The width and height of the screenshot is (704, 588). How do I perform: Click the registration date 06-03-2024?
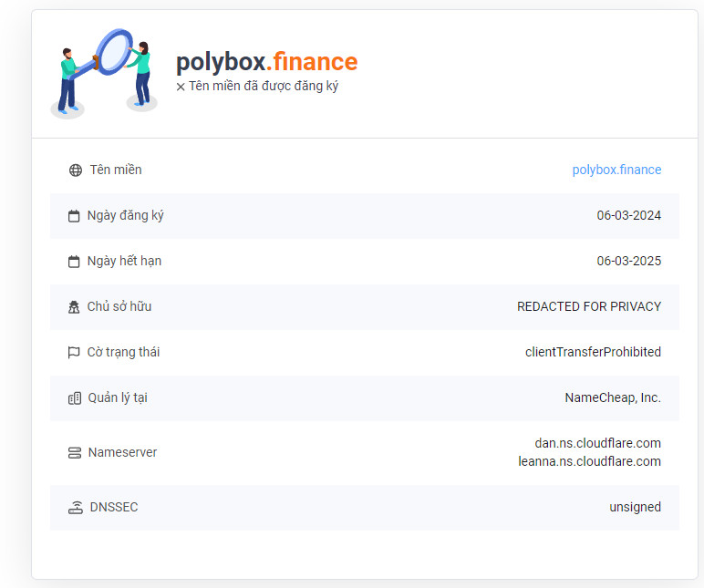click(628, 215)
